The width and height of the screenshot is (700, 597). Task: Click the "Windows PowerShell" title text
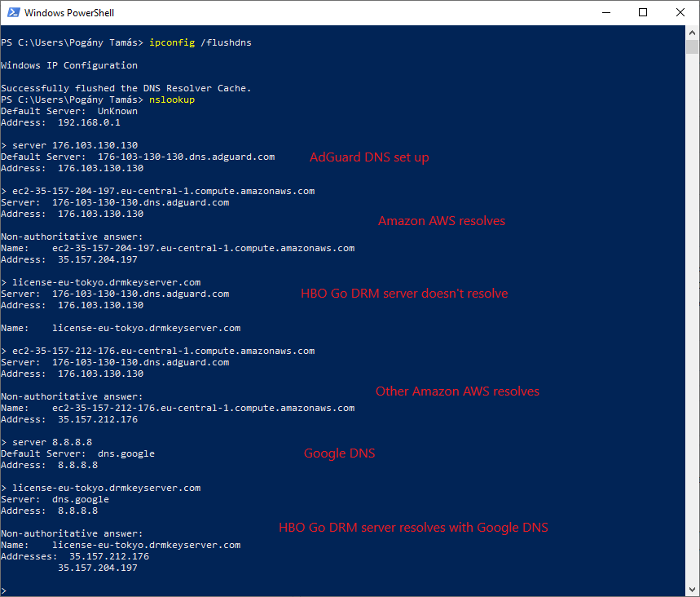tap(69, 13)
